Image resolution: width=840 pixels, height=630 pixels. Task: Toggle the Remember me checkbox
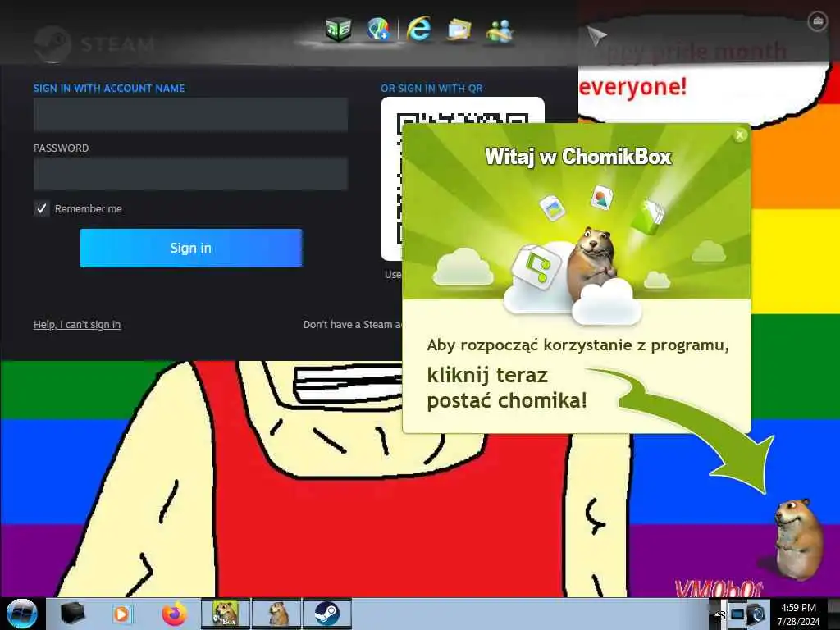point(42,208)
